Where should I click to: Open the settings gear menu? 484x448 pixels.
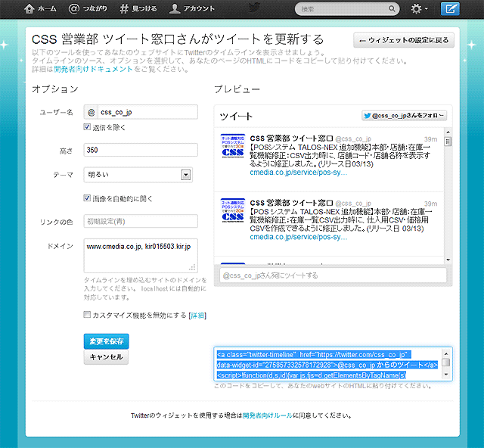point(419,8)
